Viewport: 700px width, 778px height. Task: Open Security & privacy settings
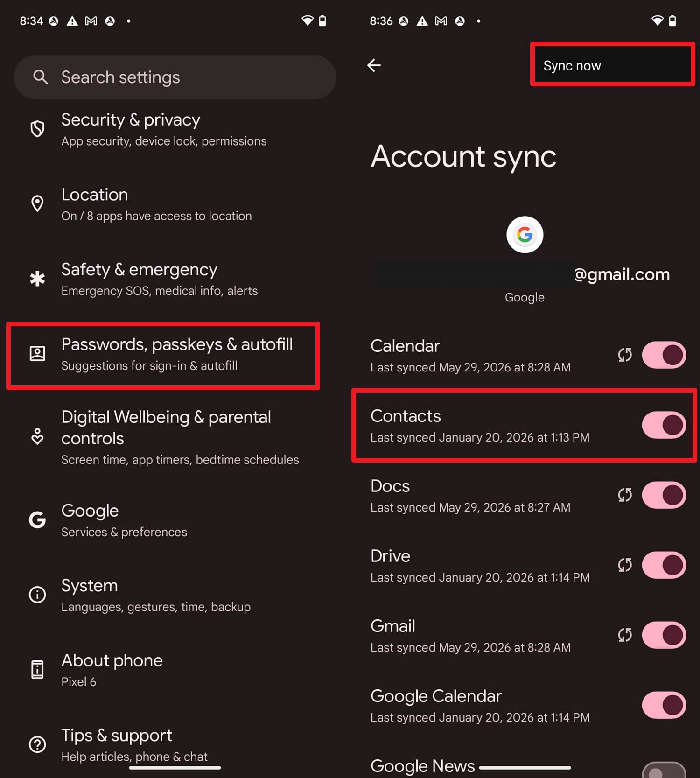175,129
